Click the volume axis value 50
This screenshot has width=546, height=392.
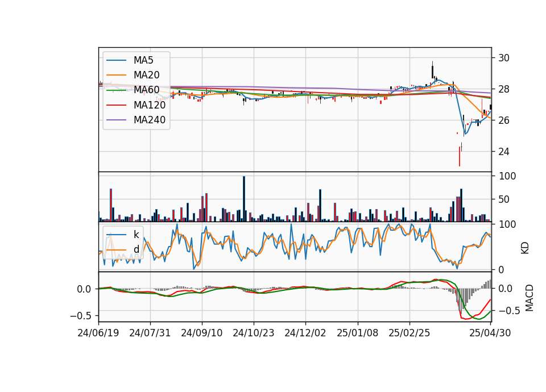504,199
